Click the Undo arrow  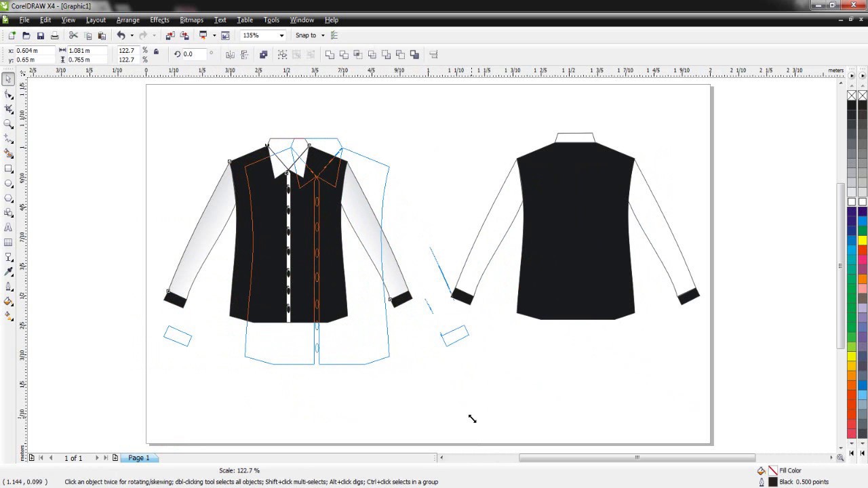(x=121, y=35)
